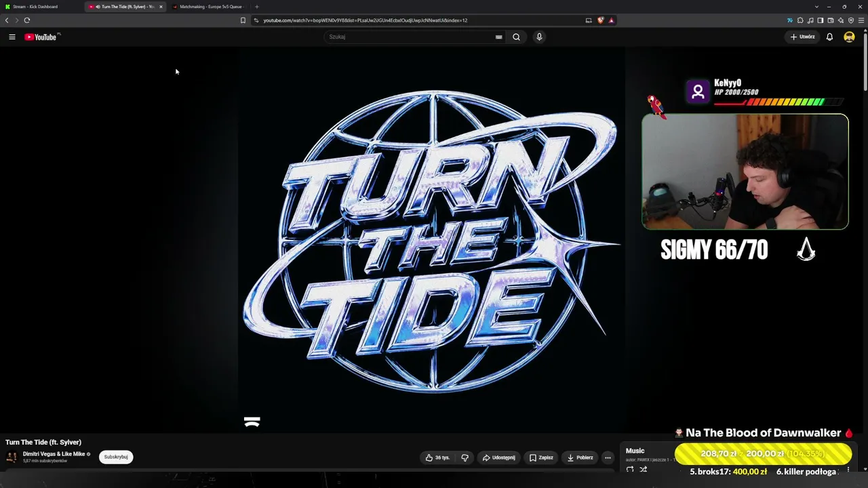This screenshot has width=868, height=488.
Task: Toggle the browser sidebar panel icon
Action: click(x=821, y=20)
